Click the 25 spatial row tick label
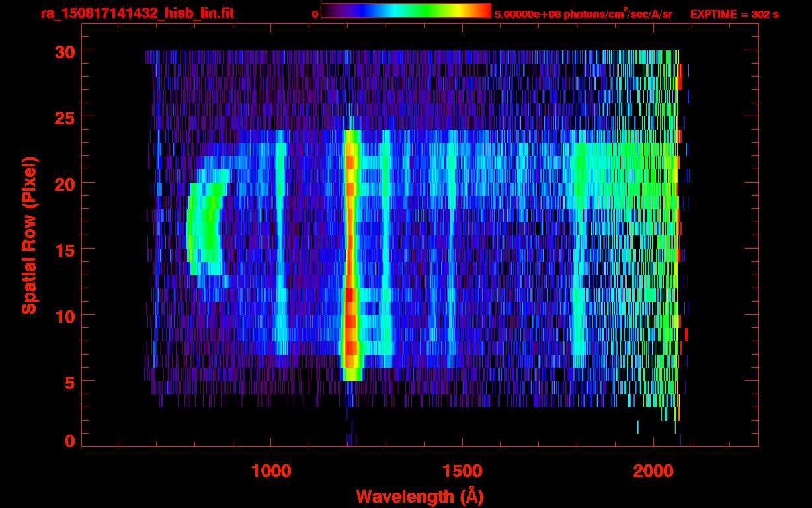The width and height of the screenshot is (812, 508). (65, 117)
